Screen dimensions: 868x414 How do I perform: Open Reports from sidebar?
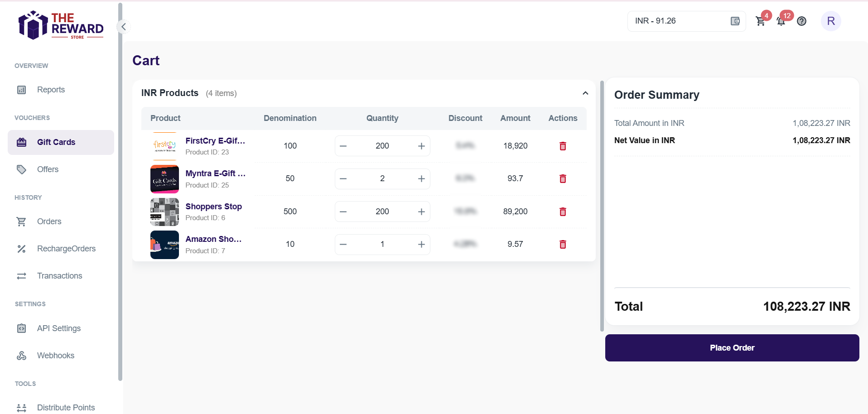(61, 90)
